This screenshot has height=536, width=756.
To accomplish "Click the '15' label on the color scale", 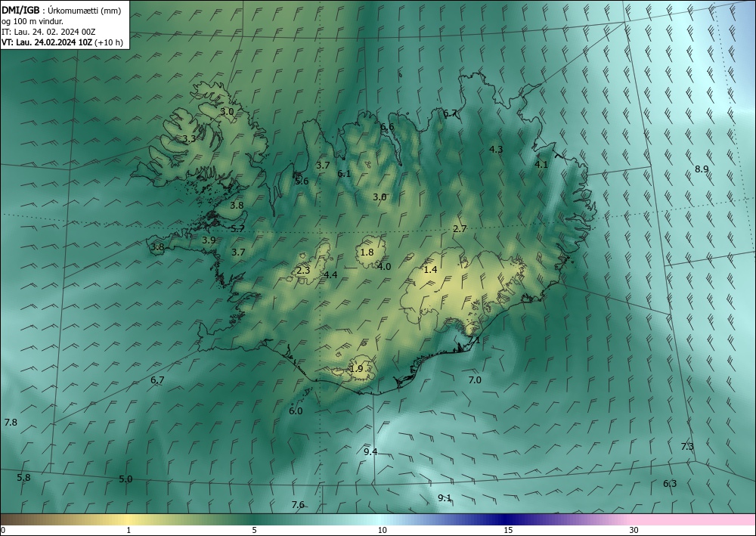I will click(508, 531).
